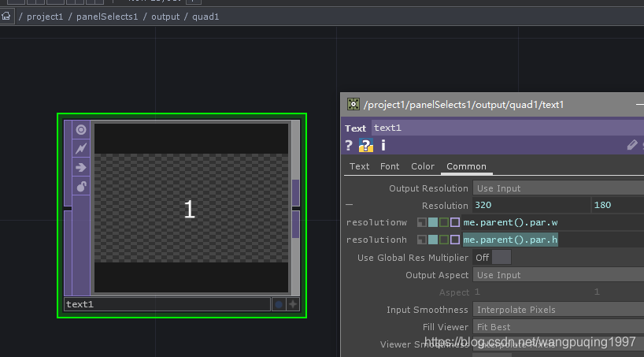Edit the operator name field text1

(508, 128)
